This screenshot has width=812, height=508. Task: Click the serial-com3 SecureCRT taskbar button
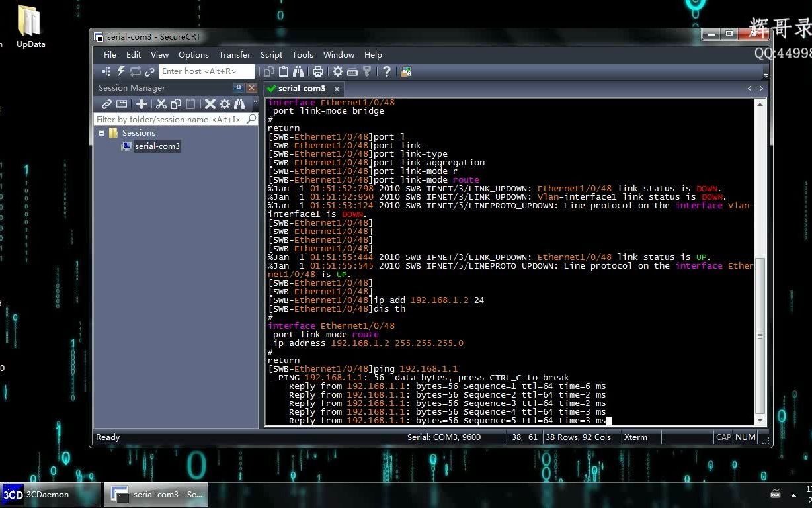click(x=156, y=495)
